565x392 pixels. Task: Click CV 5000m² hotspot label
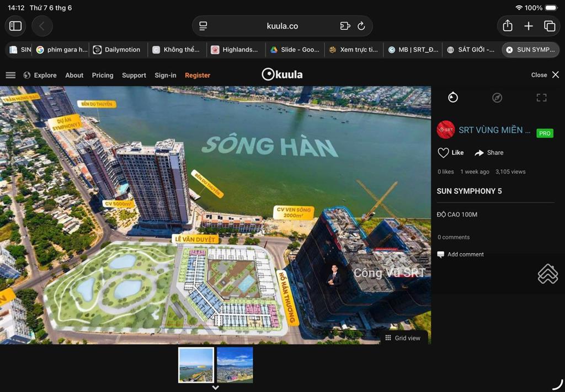[118, 204]
